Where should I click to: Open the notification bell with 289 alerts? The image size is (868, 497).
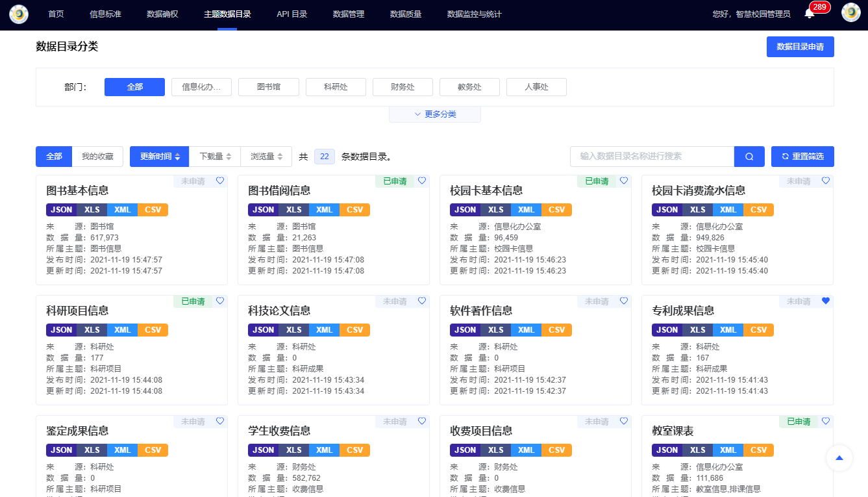[x=807, y=13]
